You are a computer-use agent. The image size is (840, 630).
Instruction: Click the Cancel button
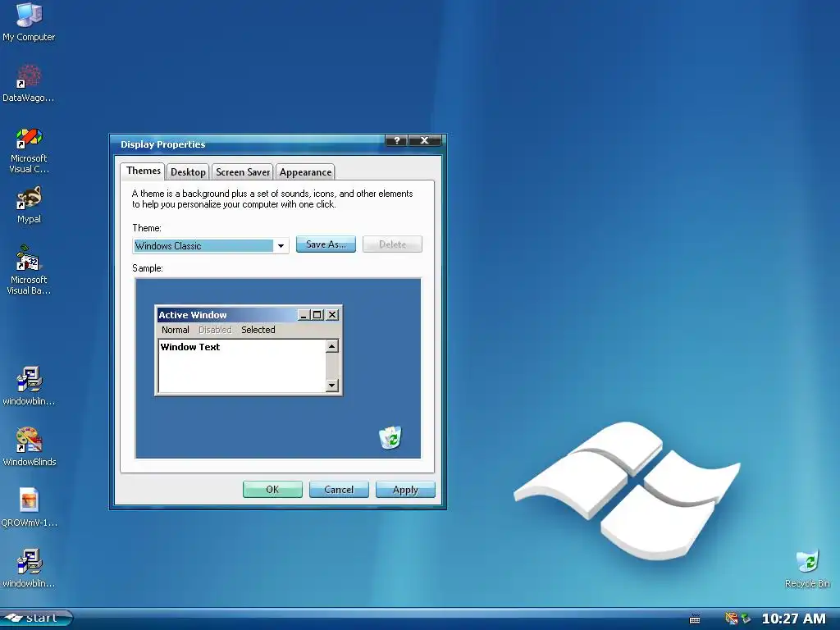[339, 489]
